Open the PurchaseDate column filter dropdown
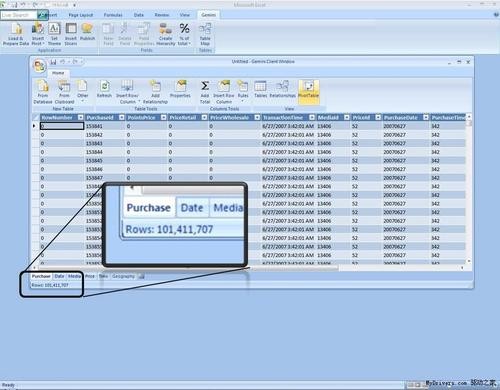Screen dimensions: 500x390 426,117
